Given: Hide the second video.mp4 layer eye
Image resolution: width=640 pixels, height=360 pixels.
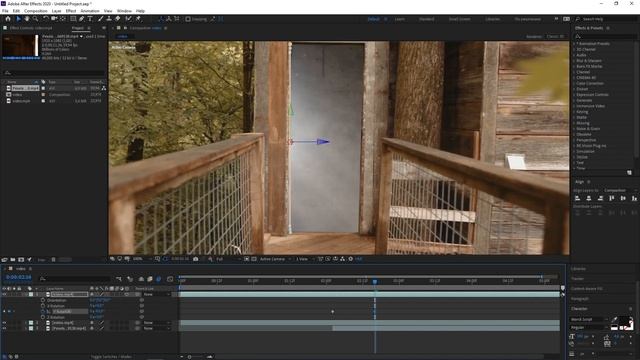Looking at the screenshot, I should click(4, 323).
